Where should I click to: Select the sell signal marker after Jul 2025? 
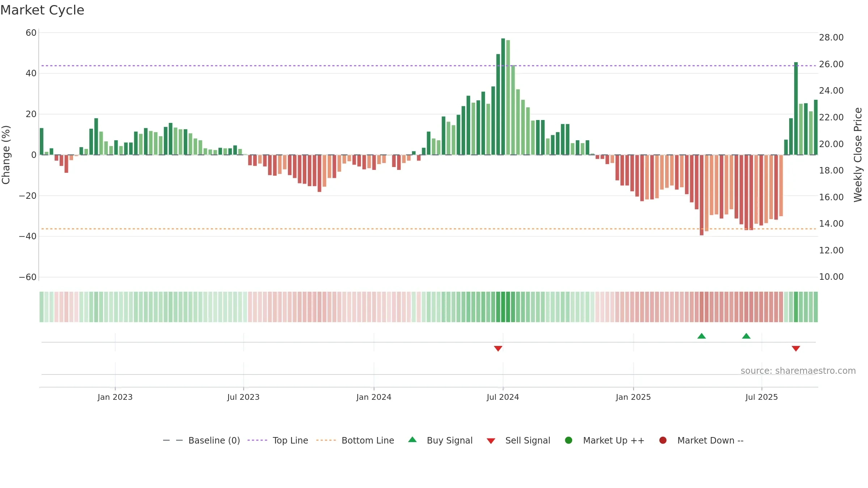click(x=796, y=348)
